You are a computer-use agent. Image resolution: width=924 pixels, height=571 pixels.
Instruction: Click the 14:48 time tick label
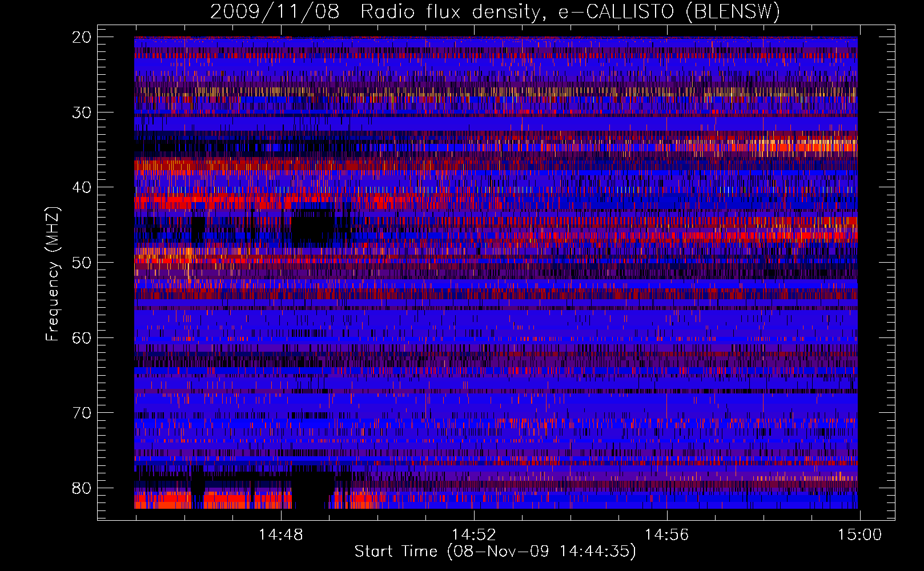(280, 535)
